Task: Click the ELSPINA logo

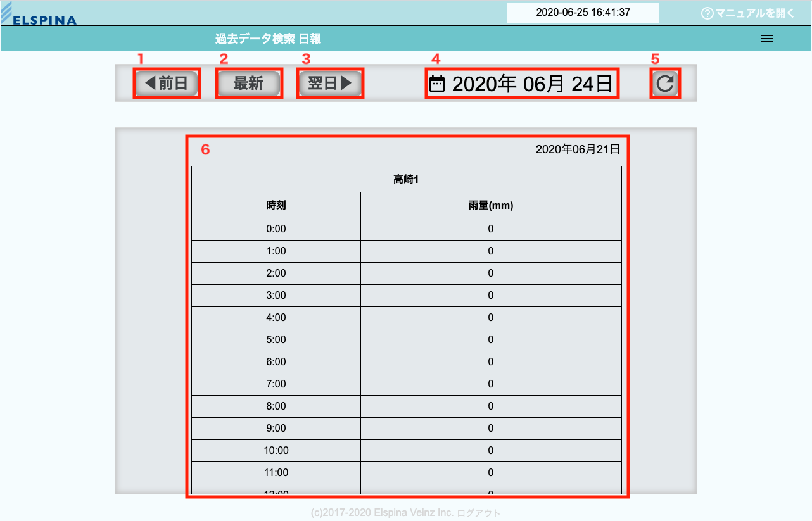Action: [39, 14]
